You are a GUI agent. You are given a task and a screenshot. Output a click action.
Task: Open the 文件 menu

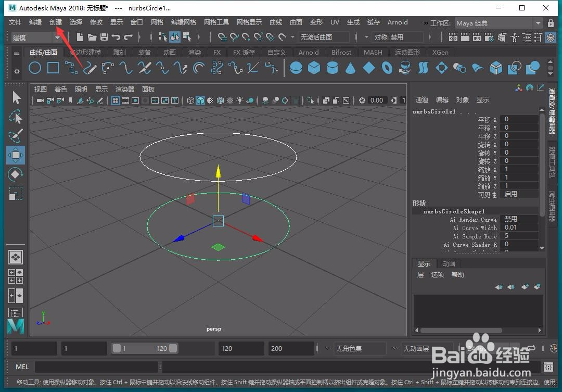15,22
